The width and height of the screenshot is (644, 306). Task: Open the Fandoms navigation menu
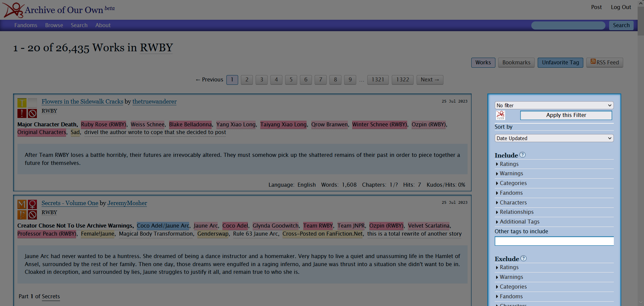click(x=26, y=25)
